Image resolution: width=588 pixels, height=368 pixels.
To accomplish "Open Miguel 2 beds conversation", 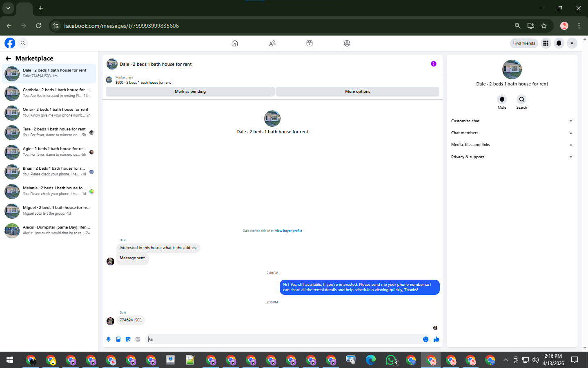I will click(49, 211).
